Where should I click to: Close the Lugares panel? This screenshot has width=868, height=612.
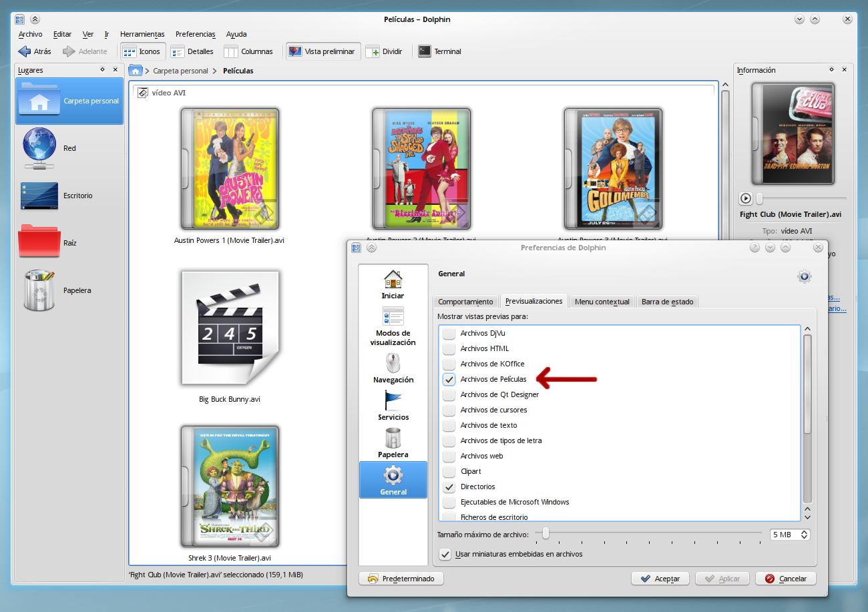coord(115,69)
